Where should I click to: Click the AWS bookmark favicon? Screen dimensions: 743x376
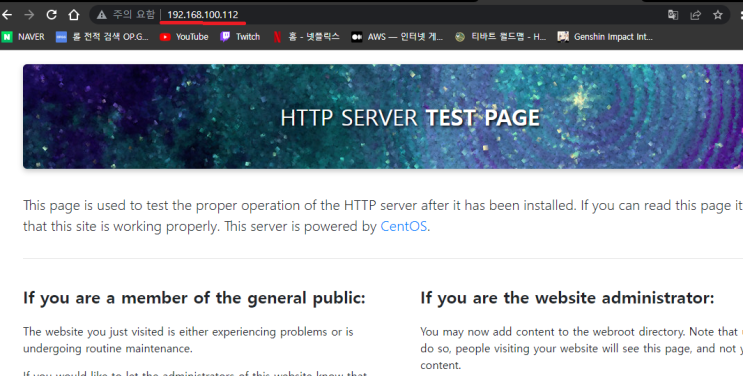coord(356,37)
